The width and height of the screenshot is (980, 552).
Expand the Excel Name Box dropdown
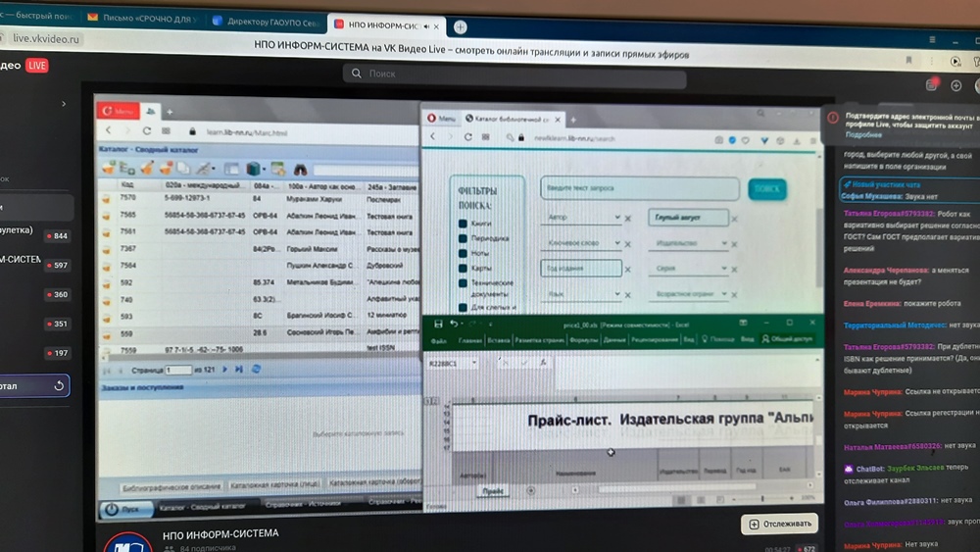click(x=474, y=363)
